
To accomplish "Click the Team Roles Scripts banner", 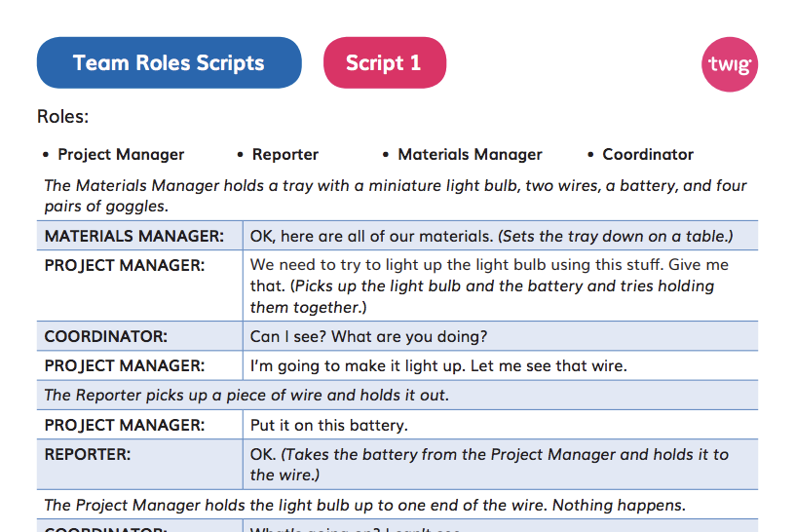I will pyautogui.click(x=170, y=63).
